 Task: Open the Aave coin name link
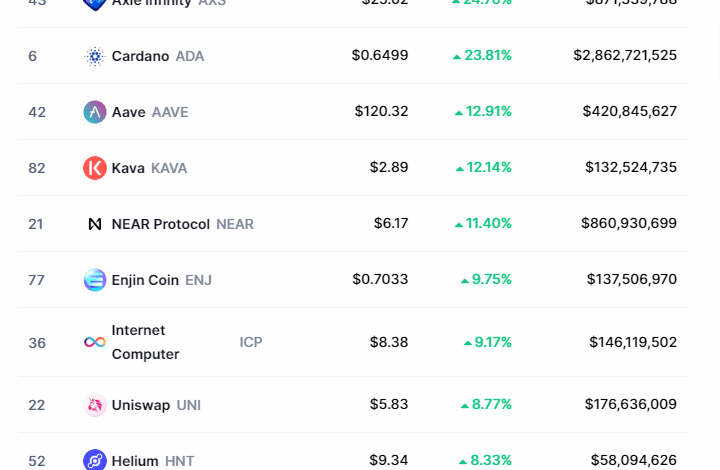point(129,112)
